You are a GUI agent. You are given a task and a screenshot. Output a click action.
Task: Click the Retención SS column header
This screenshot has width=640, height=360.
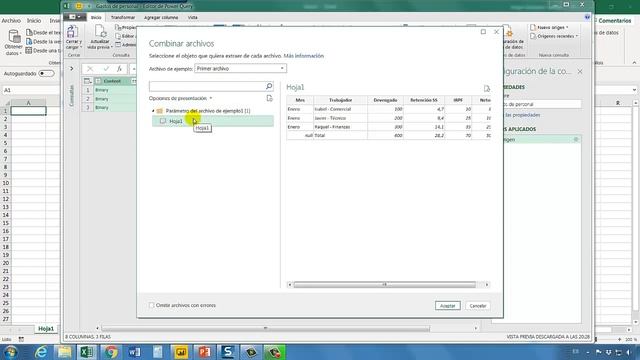pyautogui.click(x=424, y=100)
